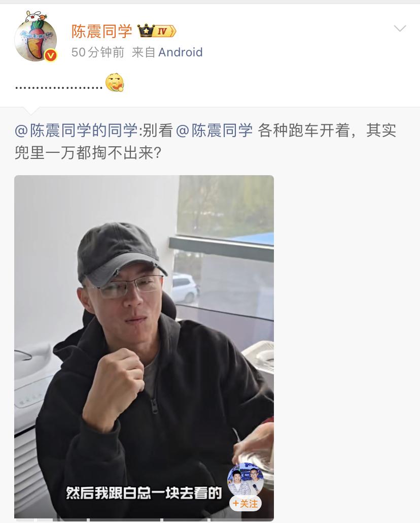
Task: Click the crown level IV membership badge
Action: click(157, 31)
